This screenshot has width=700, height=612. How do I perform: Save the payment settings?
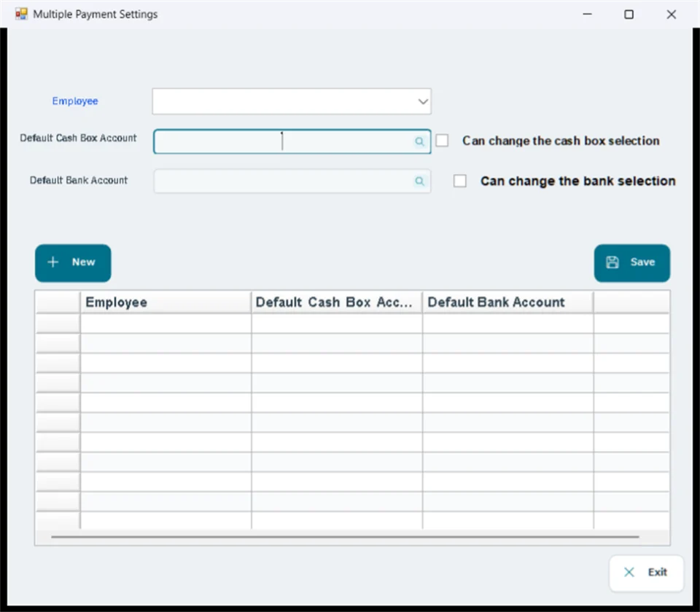tap(631, 263)
